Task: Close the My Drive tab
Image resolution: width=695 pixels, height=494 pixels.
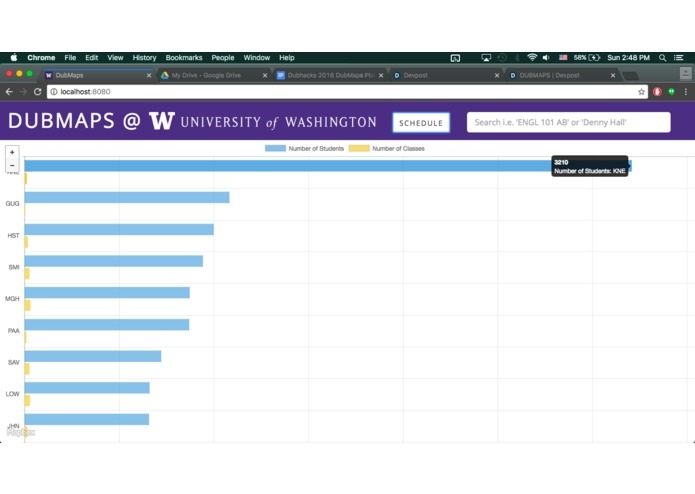Action: (x=265, y=76)
